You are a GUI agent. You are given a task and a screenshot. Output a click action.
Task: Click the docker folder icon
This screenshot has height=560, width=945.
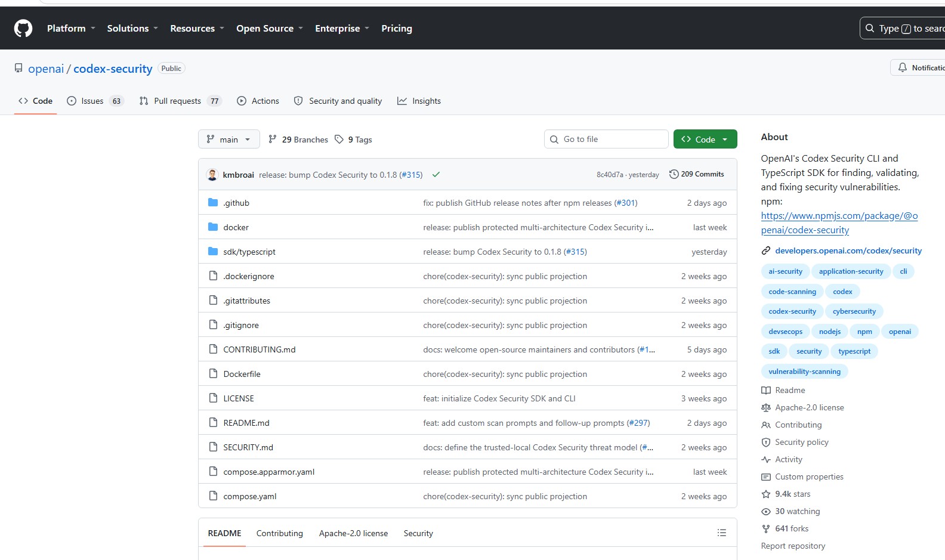213,227
